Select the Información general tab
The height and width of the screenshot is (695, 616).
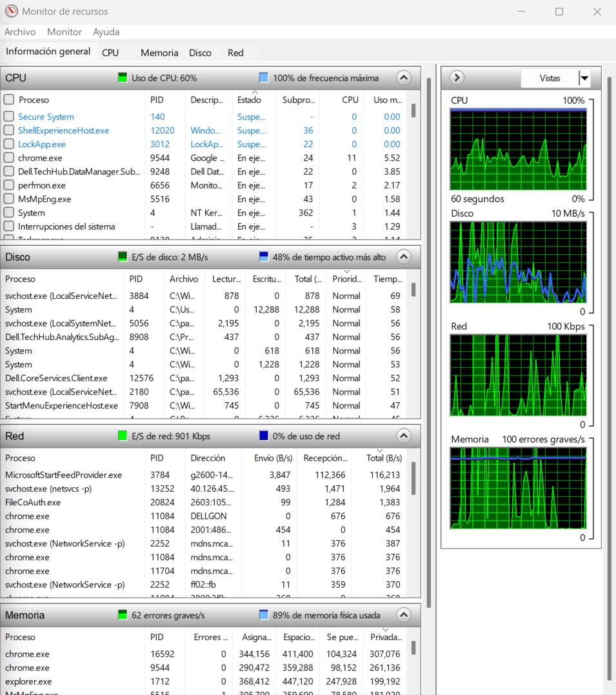coord(48,52)
